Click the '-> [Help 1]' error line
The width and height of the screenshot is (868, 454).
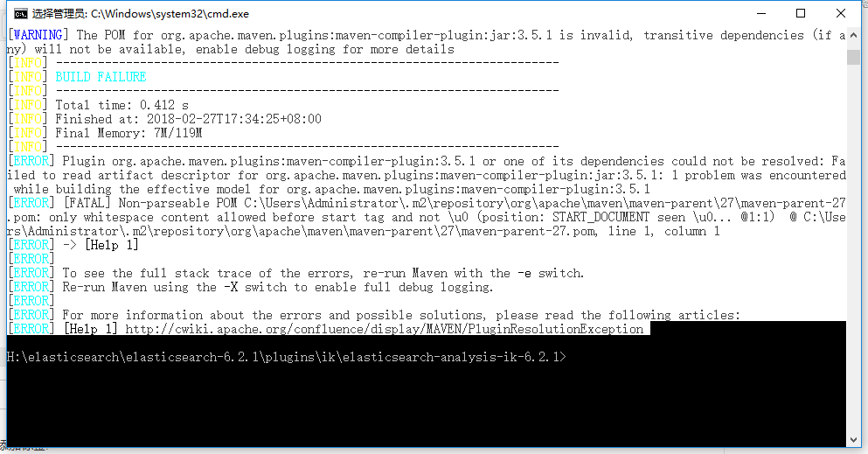[101, 245]
